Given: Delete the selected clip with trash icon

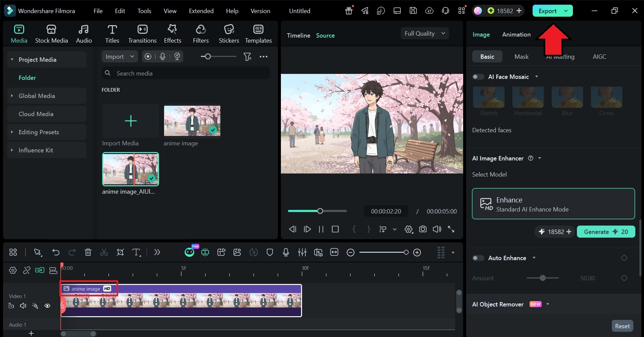Looking at the screenshot, I should click(88, 252).
